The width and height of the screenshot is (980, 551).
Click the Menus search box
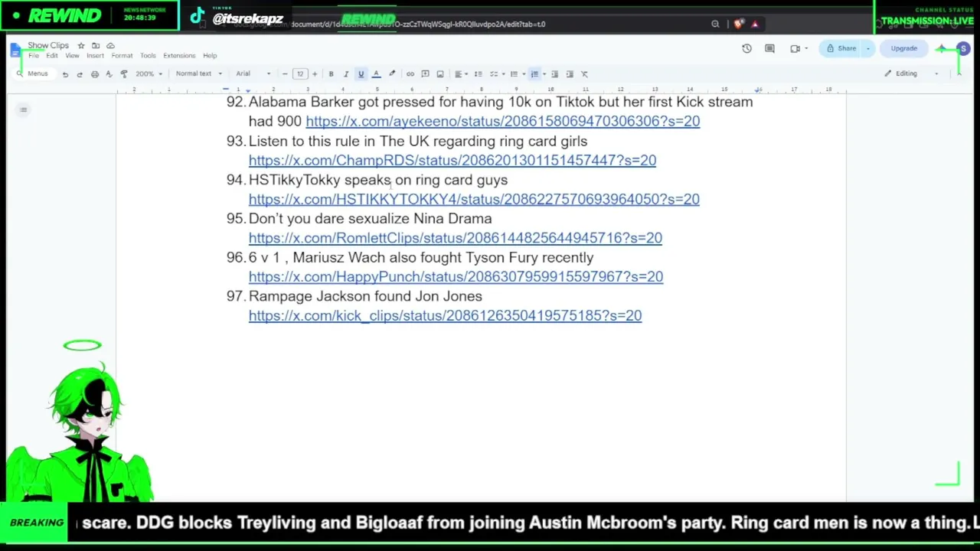point(33,74)
